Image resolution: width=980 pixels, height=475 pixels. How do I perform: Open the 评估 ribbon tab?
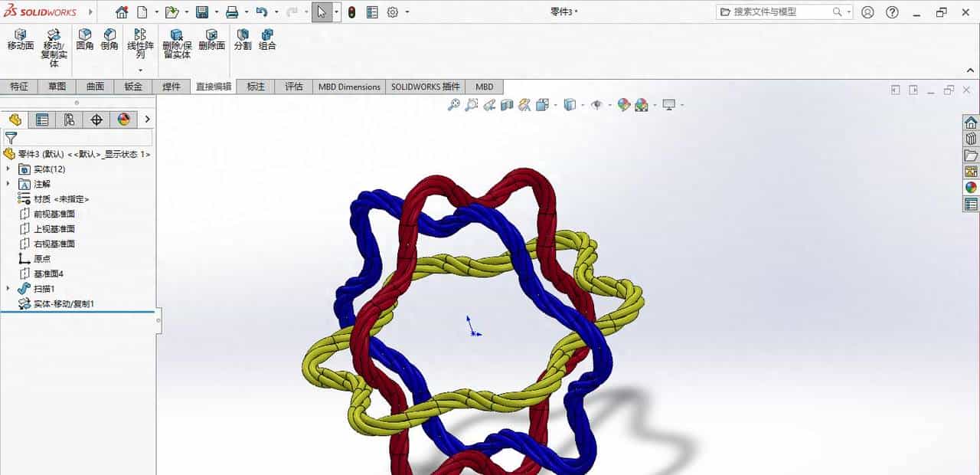point(294,87)
